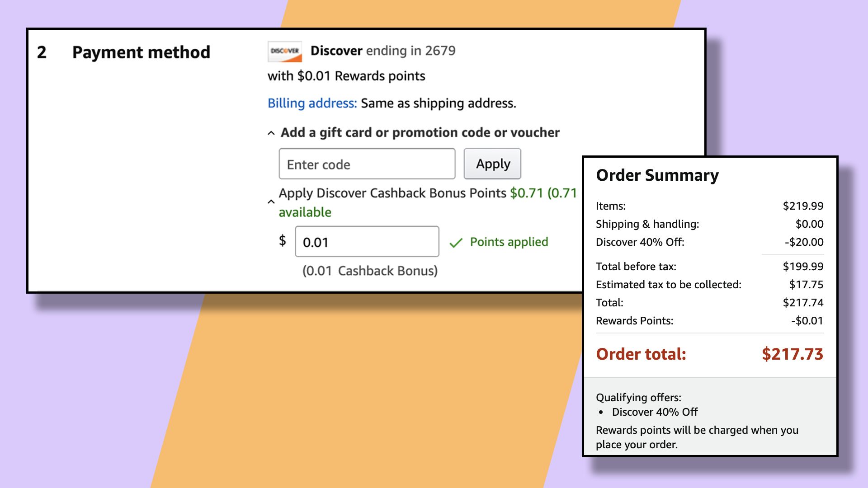Click the Rewards Points line in summary
Screen dimensions: 868x488
[x=710, y=321]
